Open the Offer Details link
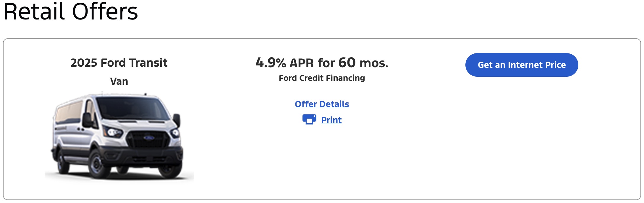 (322, 104)
